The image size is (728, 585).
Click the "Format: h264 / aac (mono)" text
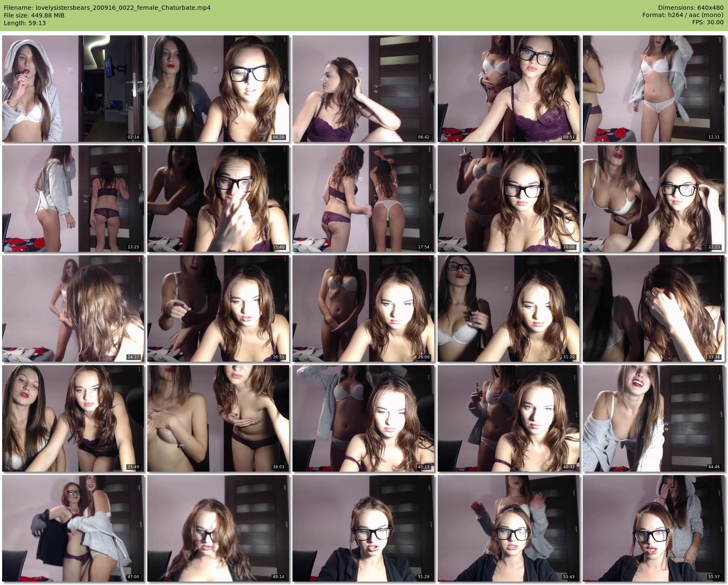683,15
